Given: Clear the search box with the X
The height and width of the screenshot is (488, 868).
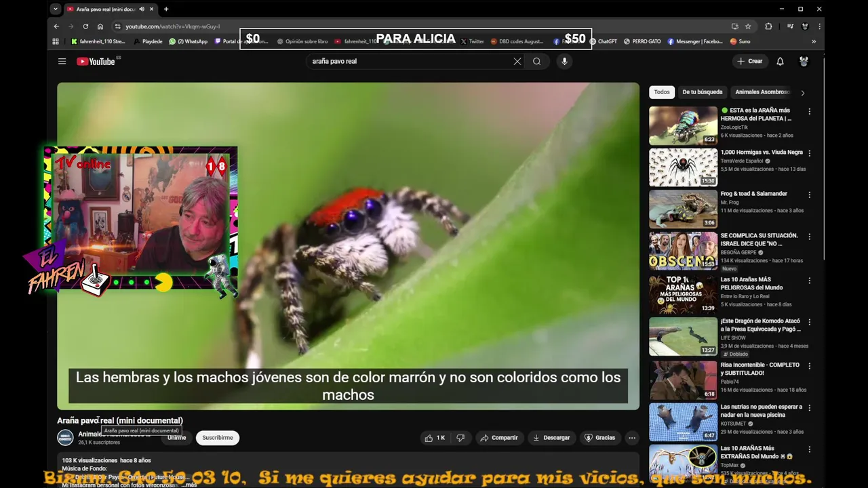Looking at the screenshot, I should [x=517, y=61].
